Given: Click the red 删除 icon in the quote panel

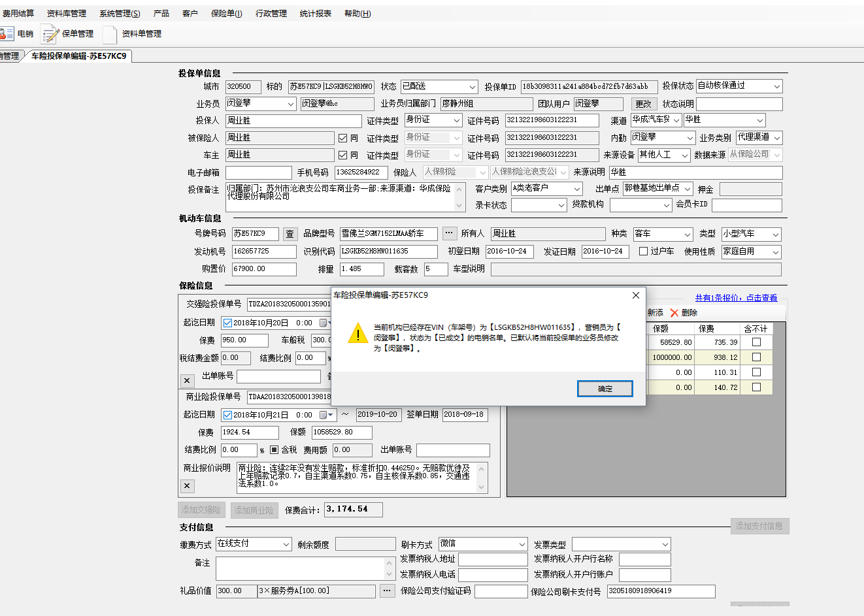Looking at the screenshot, I should (x=675, y=313).
